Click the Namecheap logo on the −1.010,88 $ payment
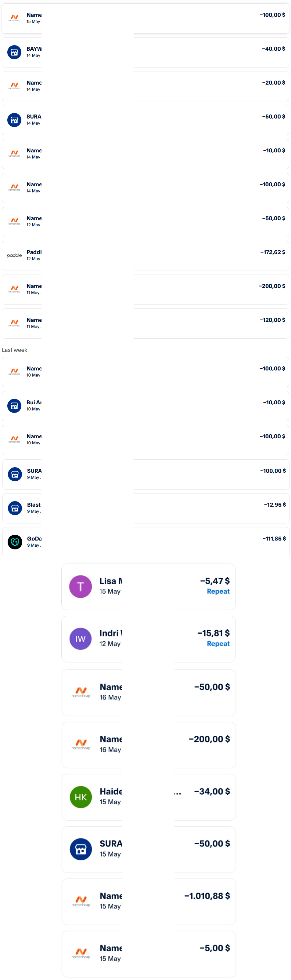 81,901
